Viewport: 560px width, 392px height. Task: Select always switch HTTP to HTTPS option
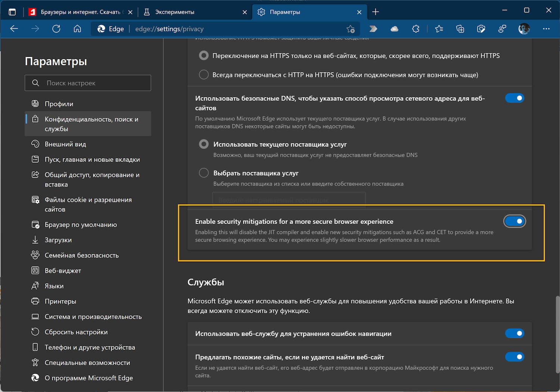pos(204,75)
